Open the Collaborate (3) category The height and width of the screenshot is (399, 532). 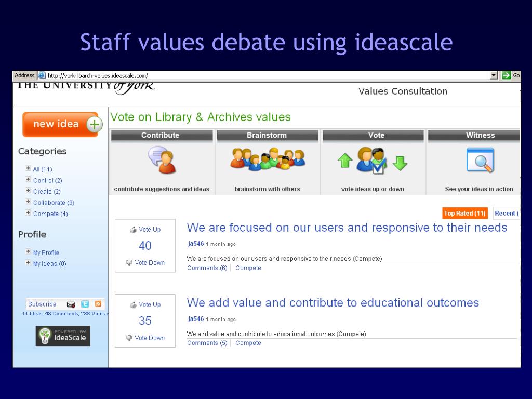[54, 203]
